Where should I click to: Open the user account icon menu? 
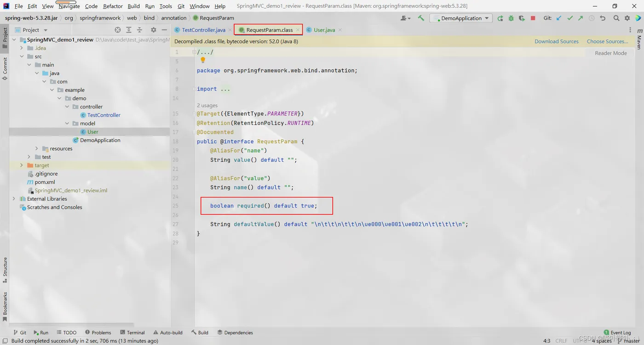point(405,18)
